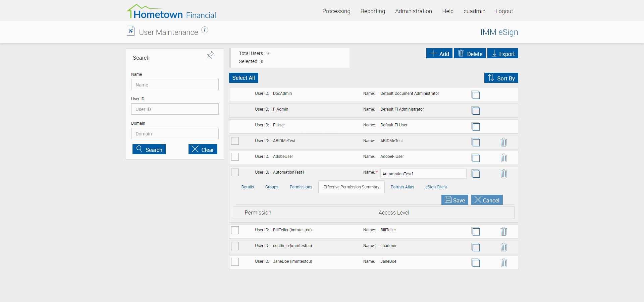Delete the ABIDMeTest user via trash icon

(x=504, y=142)
